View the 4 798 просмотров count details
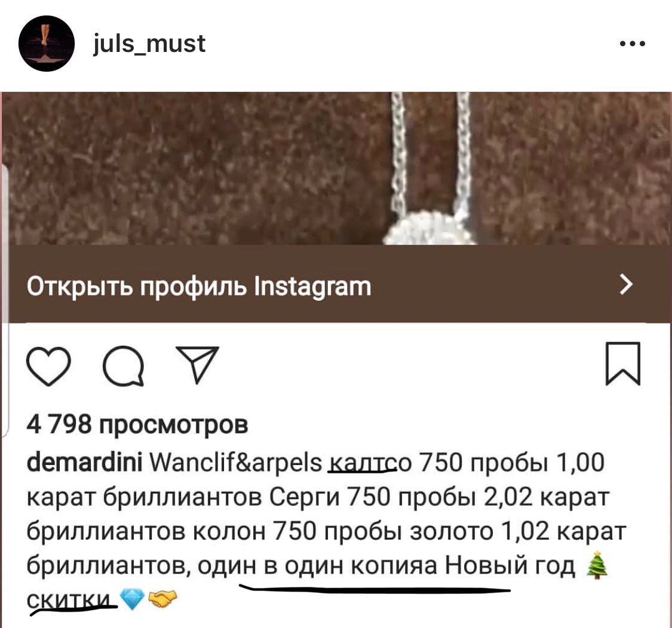The width and height of the screenshot is (672, 628). pyautogui.click(x=137, y=425)
